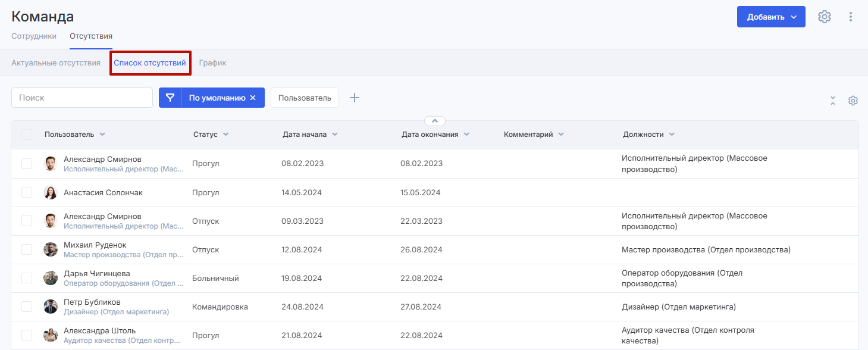Image resolution: width=868 pixels, height=350 pixels.
Task: Open the Статус column sort dropdown
Action: tap(225, 135)
